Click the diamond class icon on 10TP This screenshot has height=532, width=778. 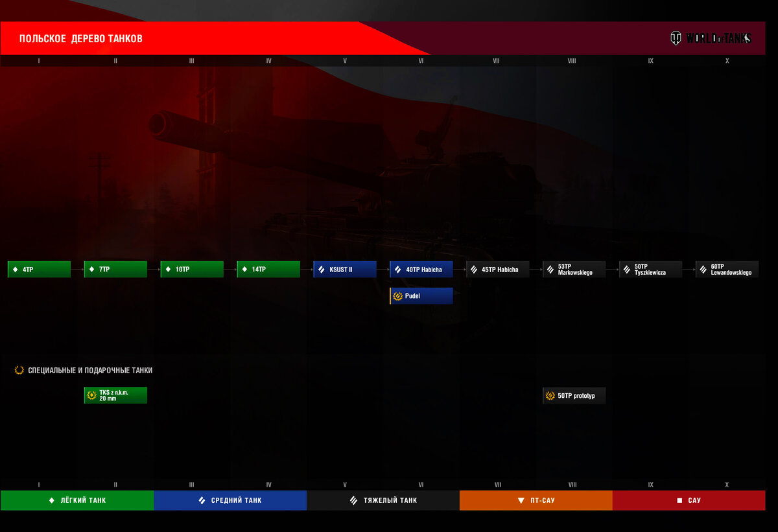[x=169, y=270]
